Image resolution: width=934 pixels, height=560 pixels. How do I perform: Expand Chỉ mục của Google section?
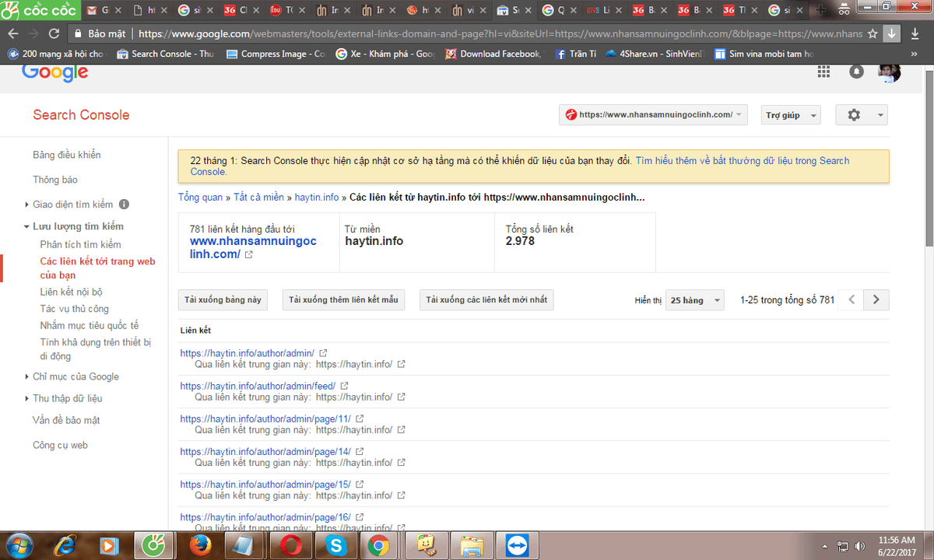(x=27, y=376)
